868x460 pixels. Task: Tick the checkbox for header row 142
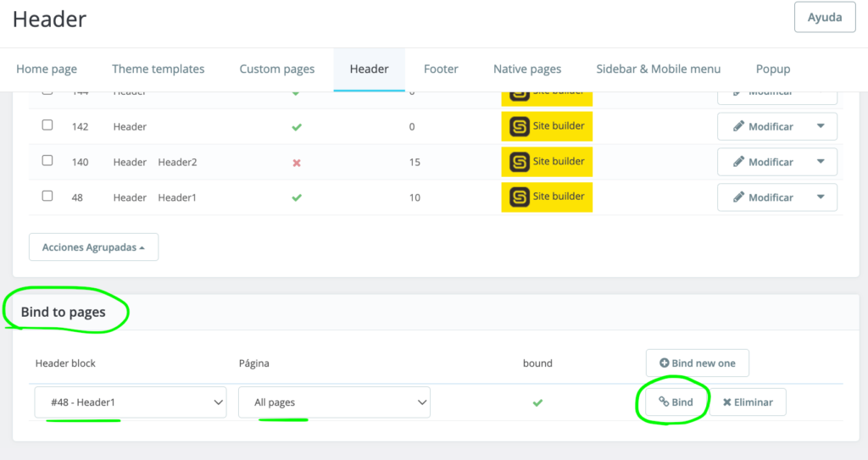47,125
